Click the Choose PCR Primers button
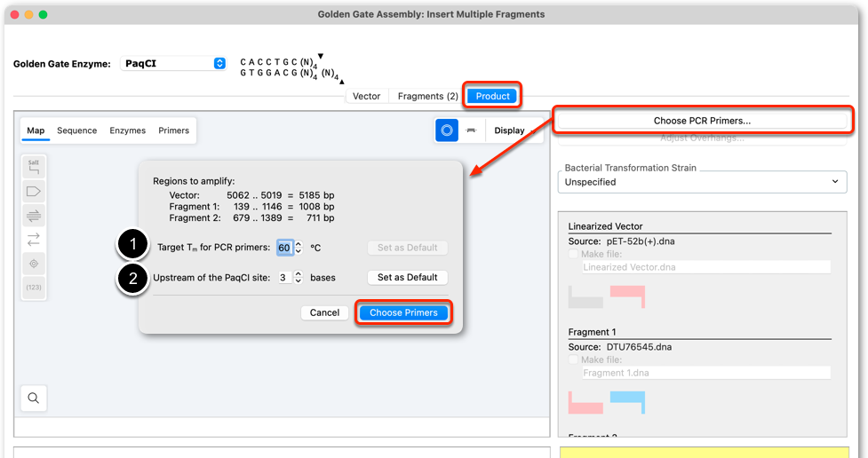The image size is (868, 458). [702, 121]
